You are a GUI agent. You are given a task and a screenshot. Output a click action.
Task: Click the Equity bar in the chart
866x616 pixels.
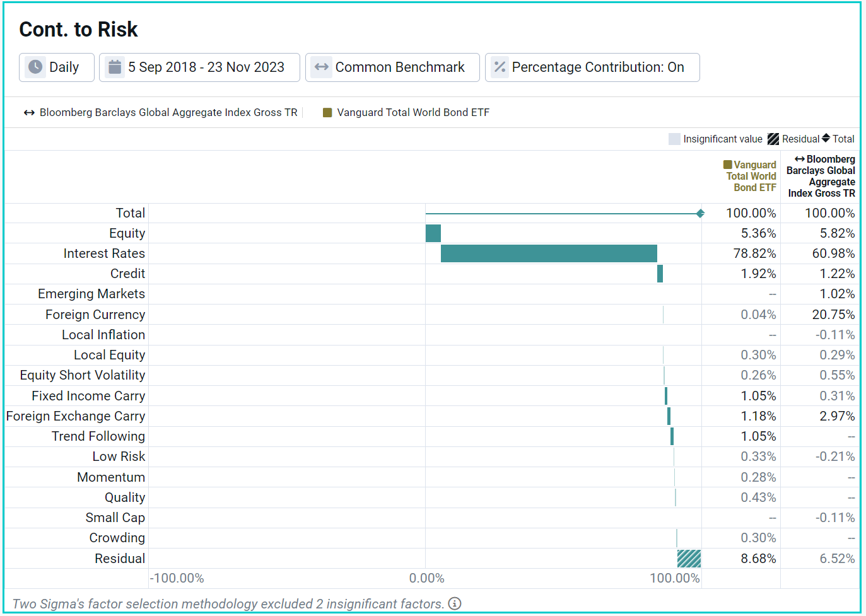(433, 233)
